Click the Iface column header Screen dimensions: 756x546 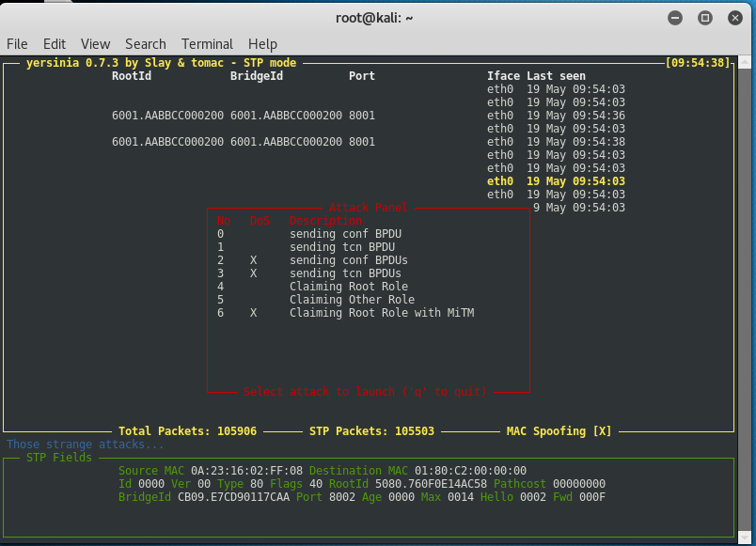pyautogui.click(x=503, y=76)
